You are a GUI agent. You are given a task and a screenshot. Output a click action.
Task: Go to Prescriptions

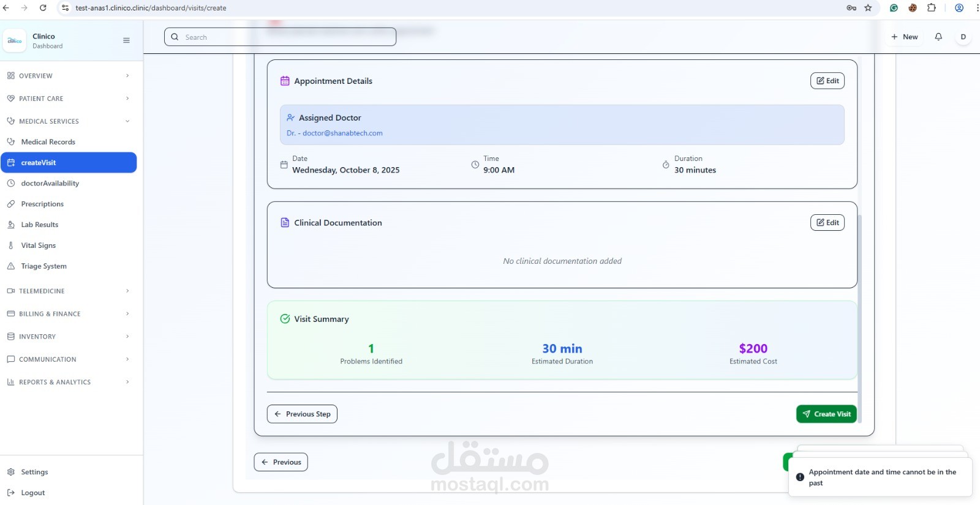point(69,204)
